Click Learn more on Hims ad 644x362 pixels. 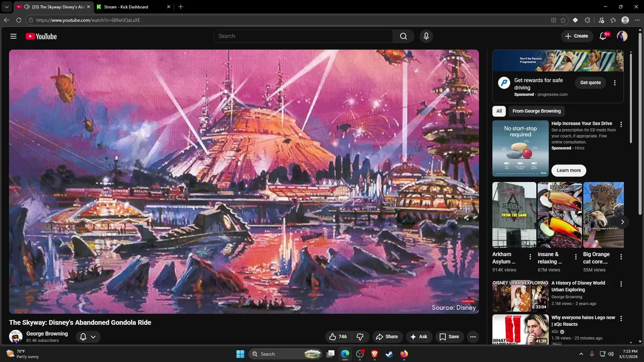(569, 170)
